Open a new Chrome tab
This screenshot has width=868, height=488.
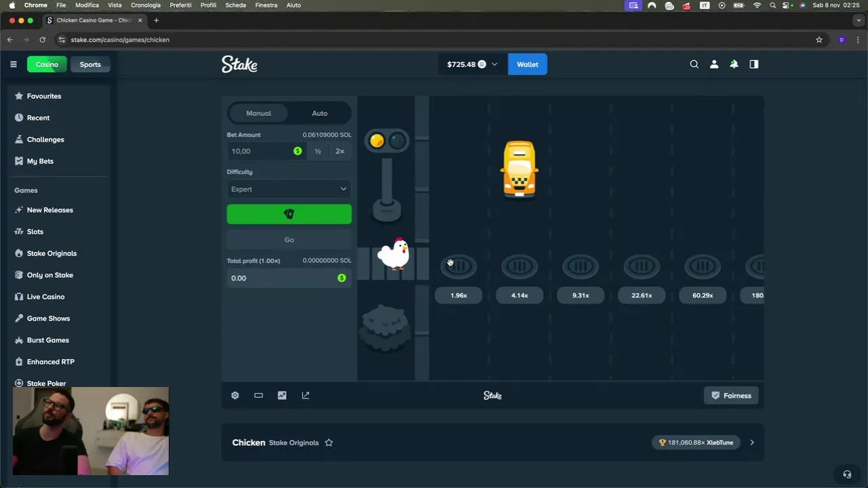(x=156, y=20)
